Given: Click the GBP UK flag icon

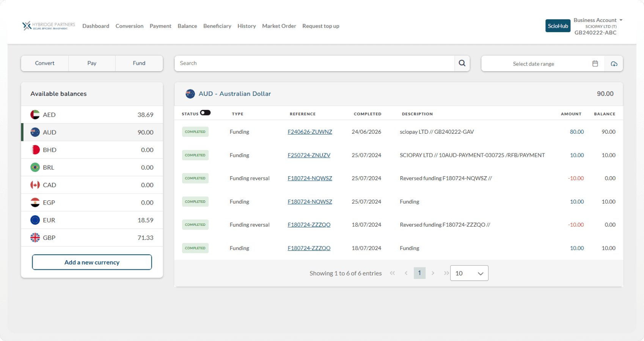Looking at the screenshot, I should (x=35, y=238).
